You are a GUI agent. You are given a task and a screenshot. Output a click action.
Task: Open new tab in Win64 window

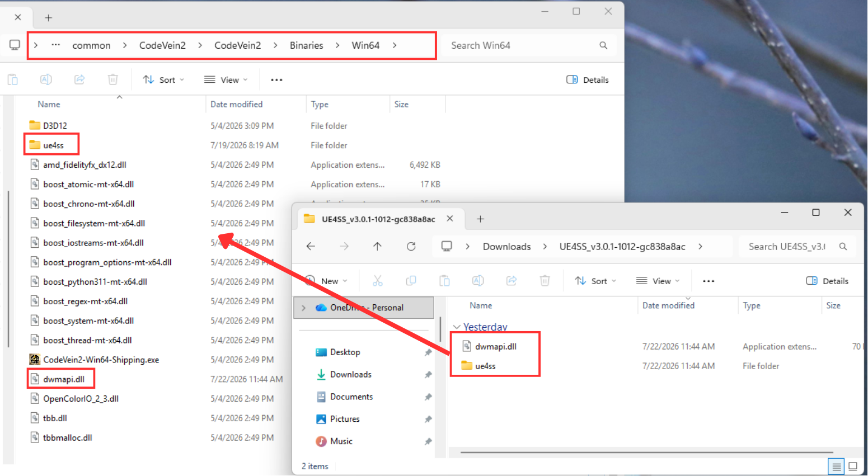pos(49,18)
